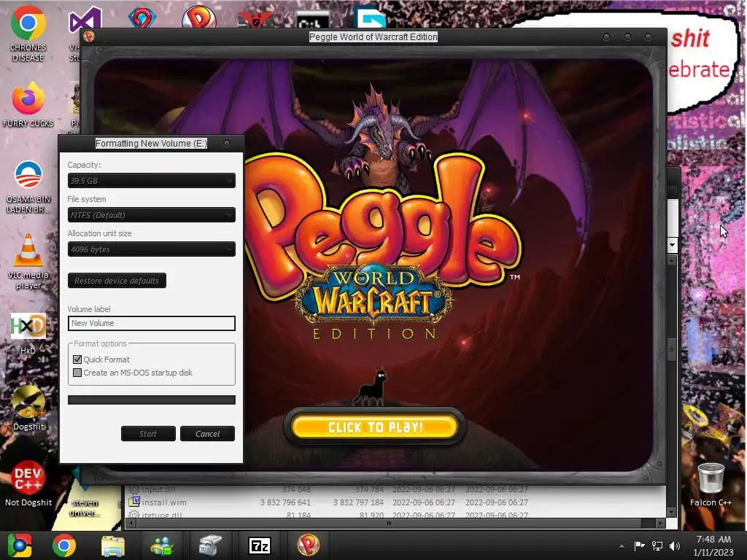Cancel the format dialog
The width and height of the screenshot is (747, 560).
(x=207, y=434)
